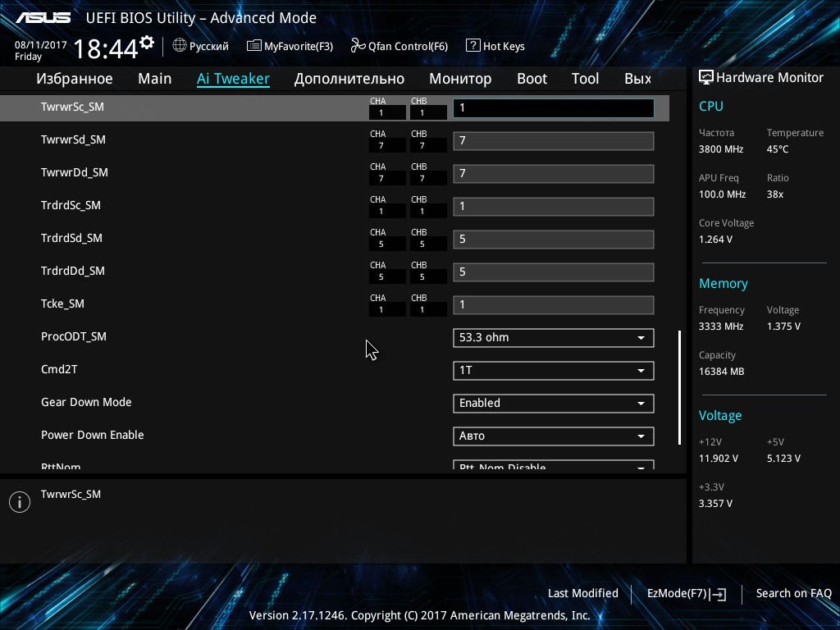The width and height of the screenshot is (840, 630).
Task: Click the MyFavorite list icon
Action: 254,46
